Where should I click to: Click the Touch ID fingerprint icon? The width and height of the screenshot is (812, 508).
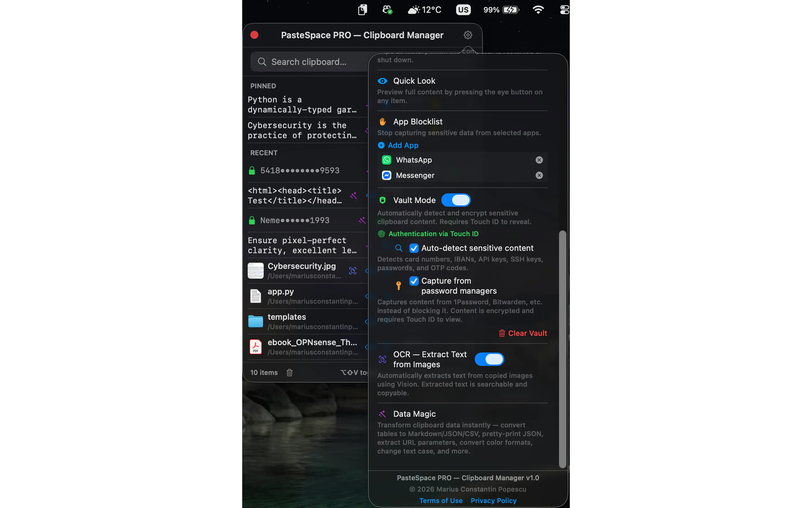point(381,234)
